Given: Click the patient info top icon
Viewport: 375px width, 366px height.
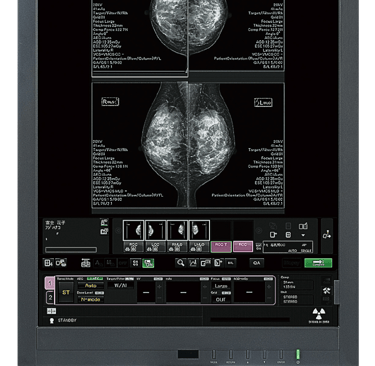Looking at the screenshot, I should pyautogui.click(x=104, y=222).
